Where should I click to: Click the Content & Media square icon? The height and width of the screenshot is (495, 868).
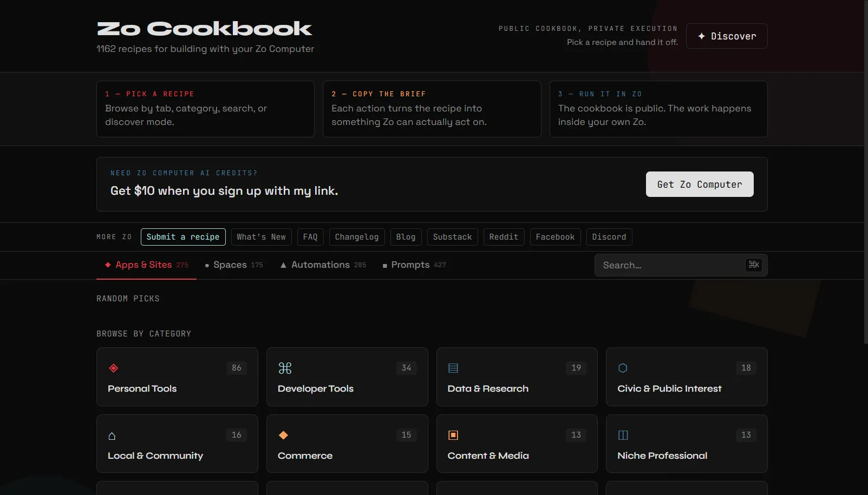pyautogui.click(x=453, y=435)
